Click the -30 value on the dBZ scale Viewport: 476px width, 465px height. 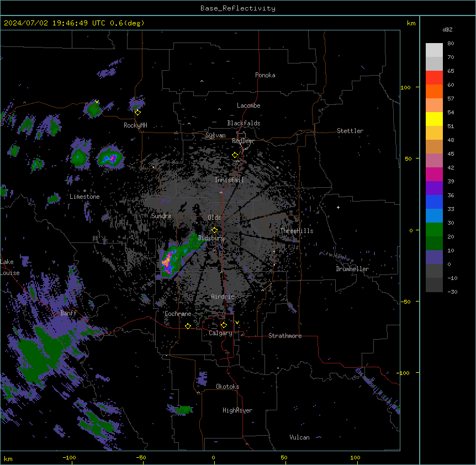pyautogui.click(x=452, y=292)
